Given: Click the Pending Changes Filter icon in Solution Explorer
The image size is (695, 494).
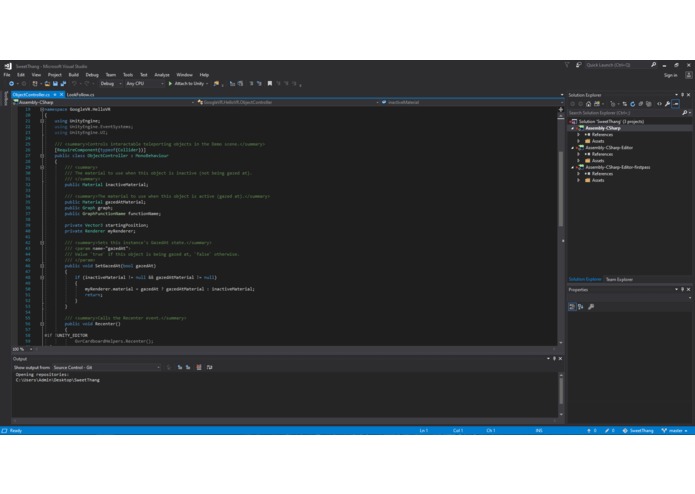Looking at the screenshot, I should (613, 104).
